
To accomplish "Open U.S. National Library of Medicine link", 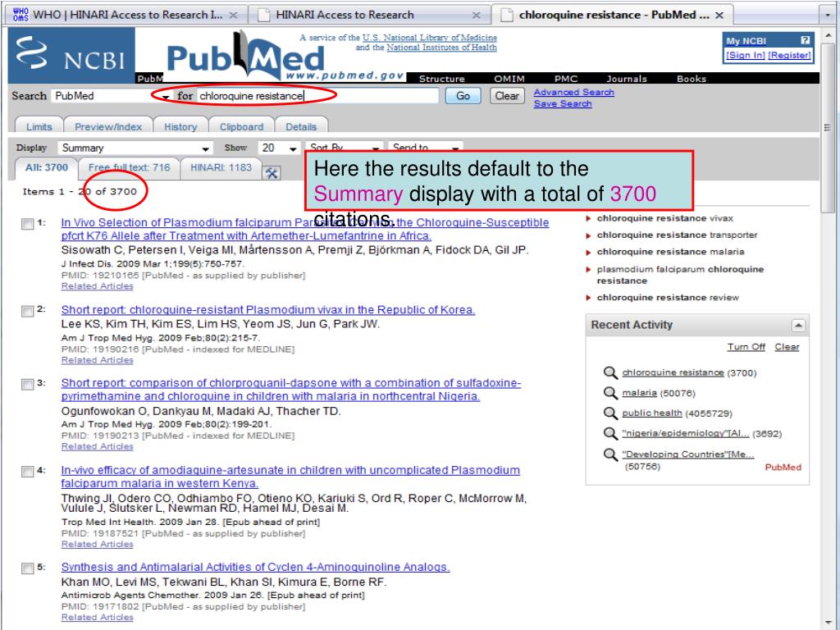I will (430, 38).
